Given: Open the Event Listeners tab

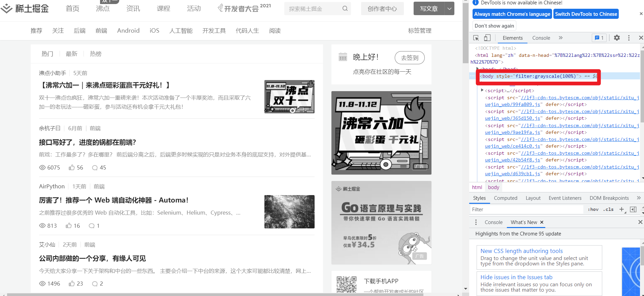Looking at the screenshot, I should 565,198.
